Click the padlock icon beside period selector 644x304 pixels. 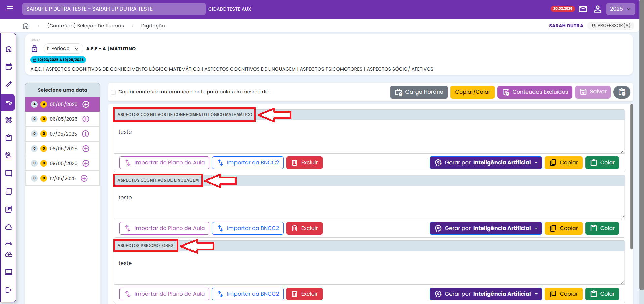click(34, 49)
